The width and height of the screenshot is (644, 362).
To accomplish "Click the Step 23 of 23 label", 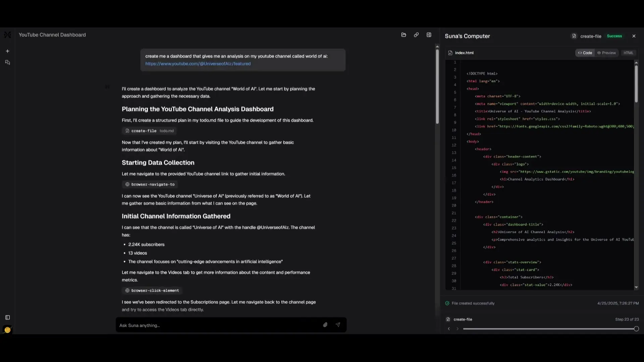I will point(627,319).
